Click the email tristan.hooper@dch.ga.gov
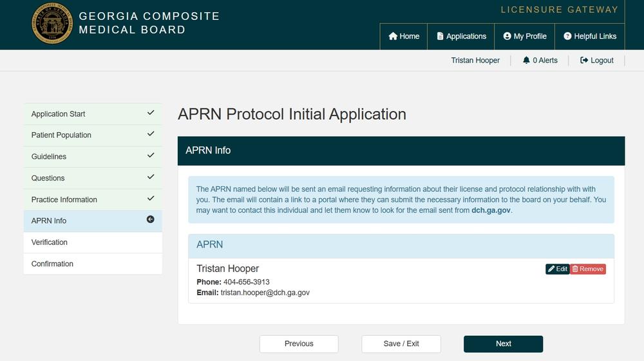 click(x=265, y=293)
